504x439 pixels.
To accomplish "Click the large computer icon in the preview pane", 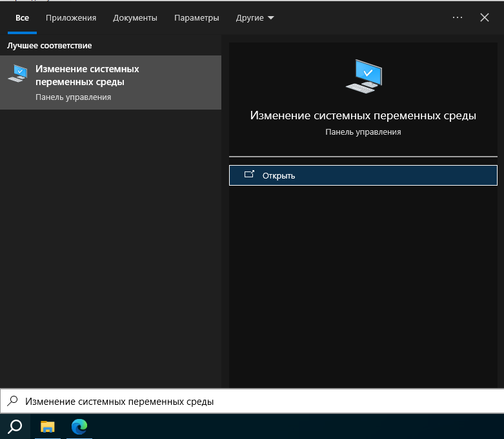I will 363,76.
